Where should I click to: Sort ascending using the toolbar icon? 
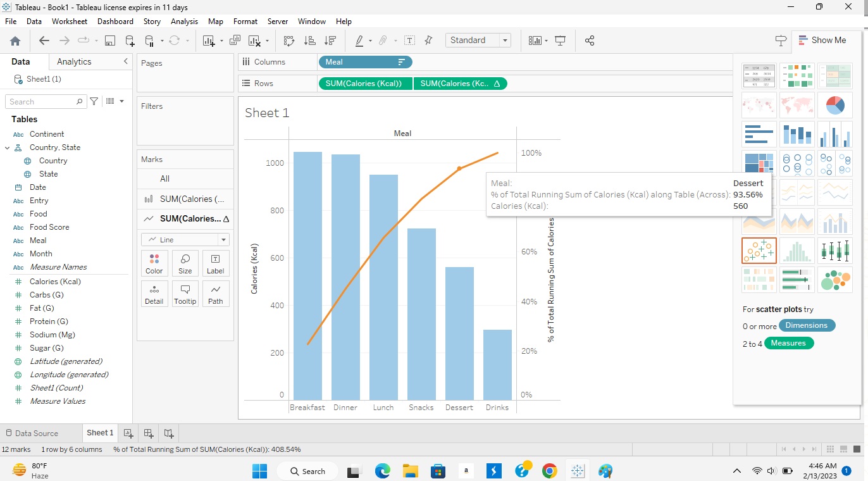[x=309, y=41]
